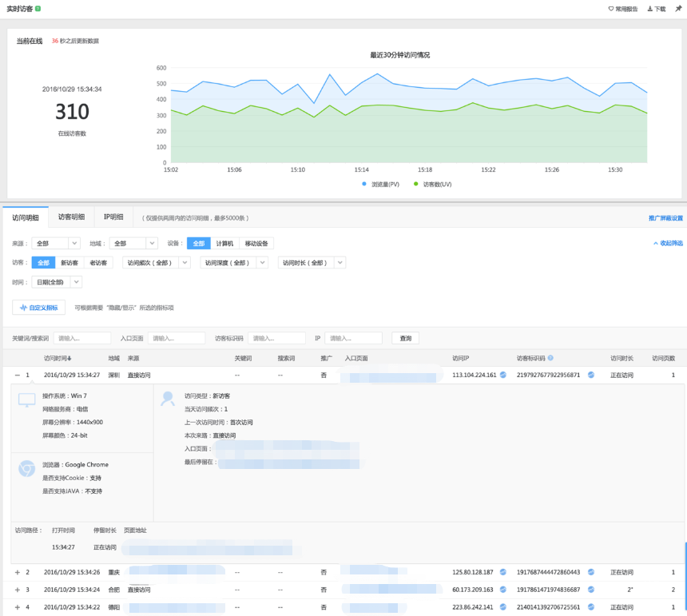The image size is (687, 616).
Task: Open the 访问深度 dropdown
Action: (x=233, y=262)
